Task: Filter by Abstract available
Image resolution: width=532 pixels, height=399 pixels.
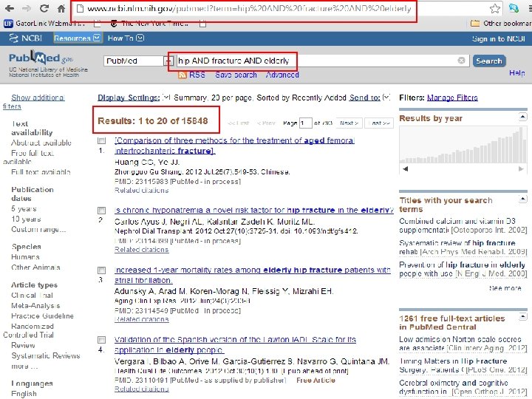Action: 41,143
